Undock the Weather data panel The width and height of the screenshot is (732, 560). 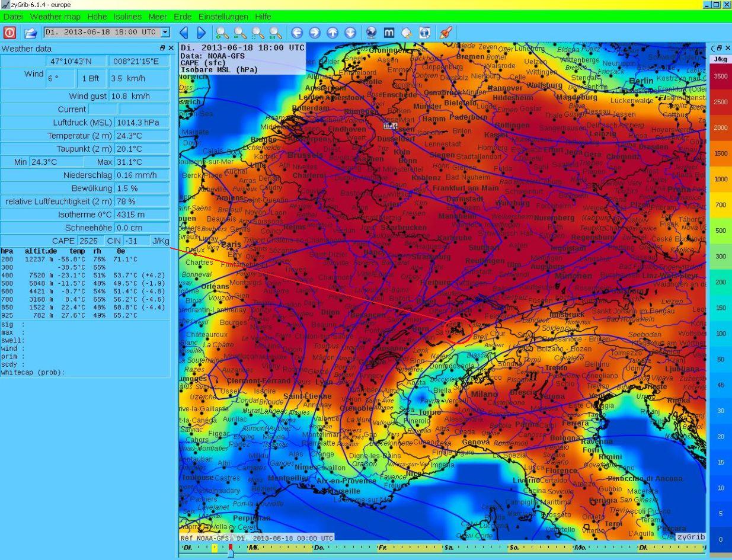click(162, 48)
